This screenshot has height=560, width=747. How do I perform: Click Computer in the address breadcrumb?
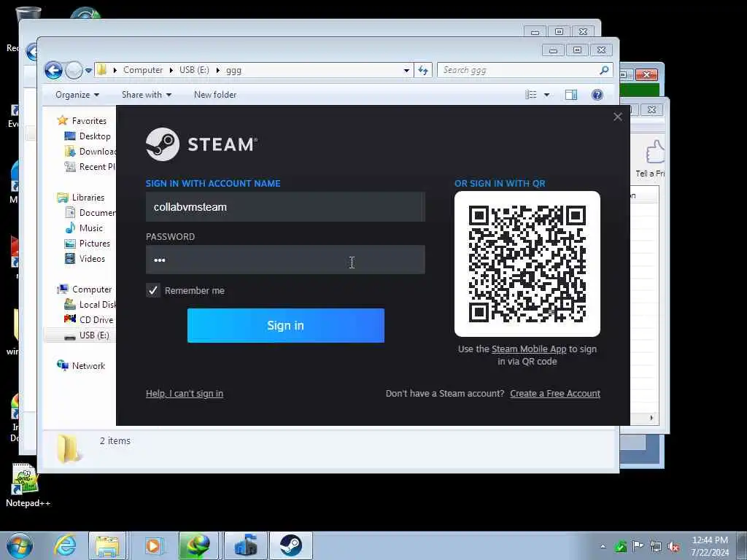(143, 70)
